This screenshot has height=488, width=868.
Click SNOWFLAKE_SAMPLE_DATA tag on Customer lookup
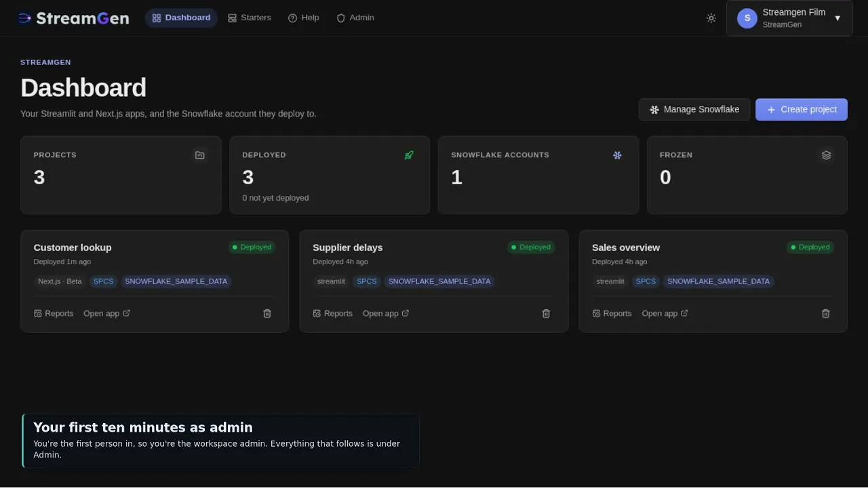tap(176, 281)
